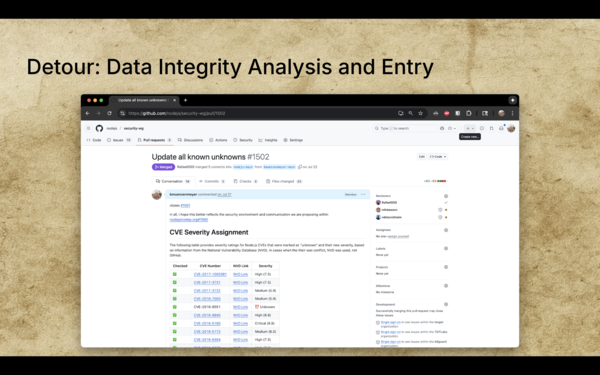This screenshot has height=375, width=600.
Task: Open the Checks tab of the pull request
Action: point(245,181)
